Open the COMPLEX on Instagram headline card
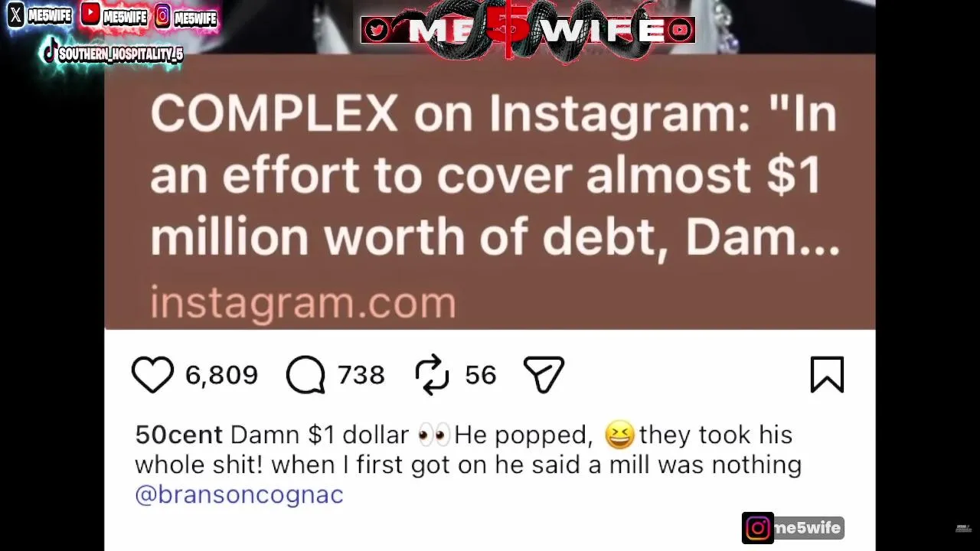The height and width of the screenshot is (551, 980). pyautogui.click(x=490, y=191)
